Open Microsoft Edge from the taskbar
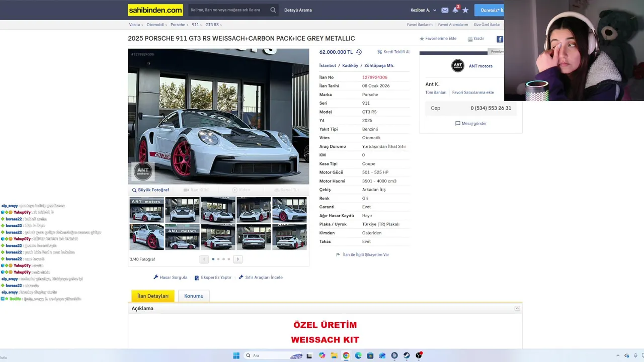Screen dimensions: 644x362 click(358, 355)
